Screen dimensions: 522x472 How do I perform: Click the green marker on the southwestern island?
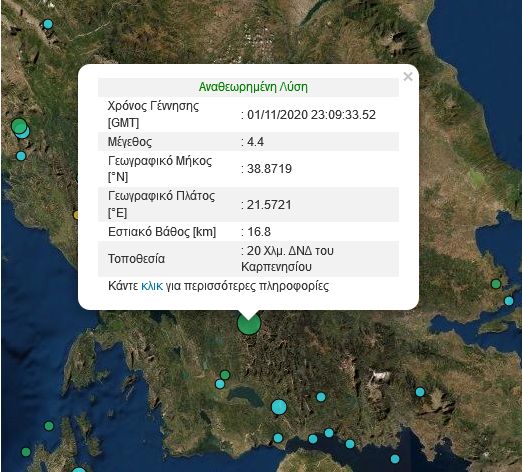pos(49,426)
